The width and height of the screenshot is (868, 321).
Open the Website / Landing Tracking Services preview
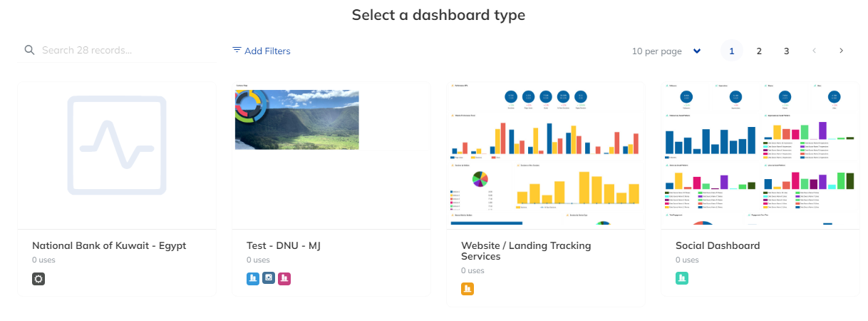tap(546, 156)
